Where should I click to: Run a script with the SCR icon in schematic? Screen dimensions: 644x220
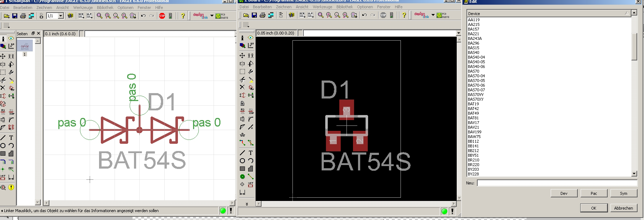(x=81, y=16)
